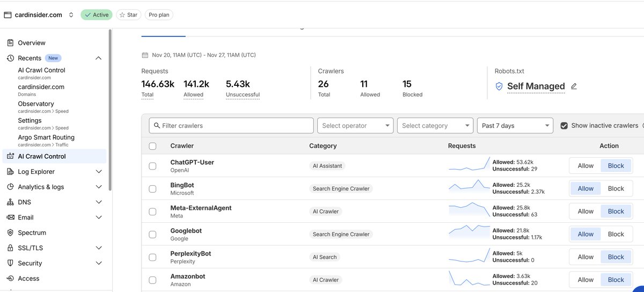Click the ChatGPT-User requests sparkline
This screenshot has width=644, height=292.
[x=469, y=164]
